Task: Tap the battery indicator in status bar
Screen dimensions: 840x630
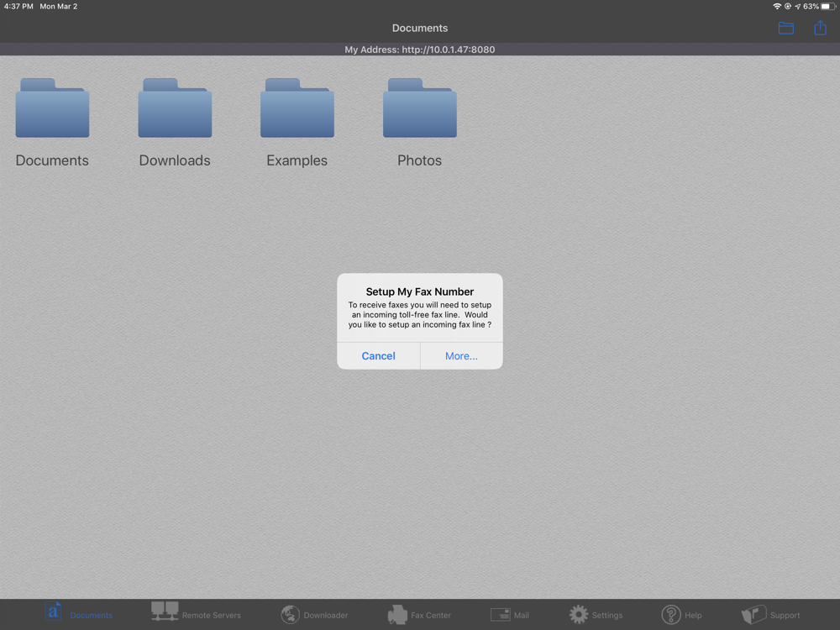Action: point(829,7)
